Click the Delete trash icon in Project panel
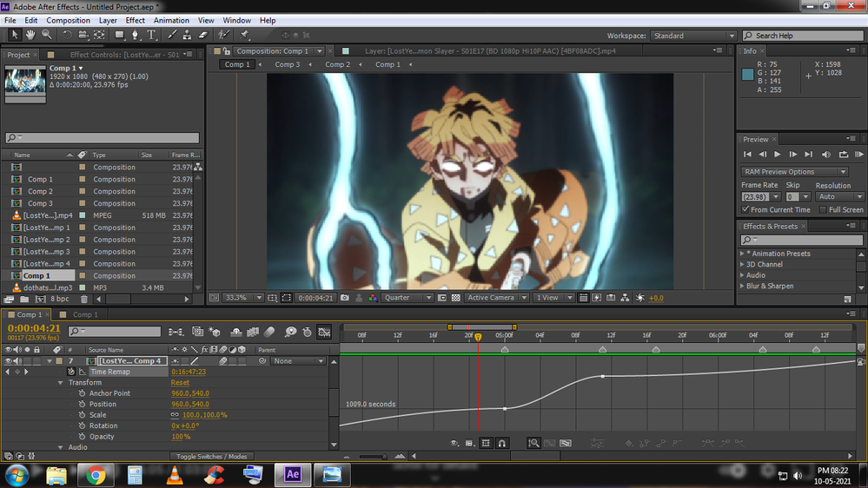 click(x=84, y=299)
